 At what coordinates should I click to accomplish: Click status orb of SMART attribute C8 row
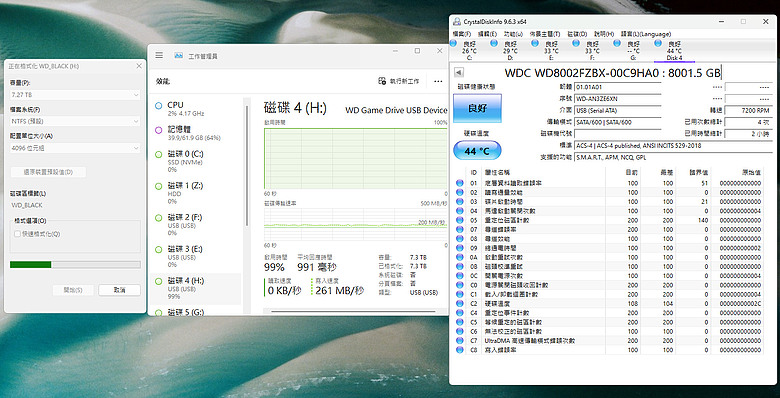pos(460,350)
